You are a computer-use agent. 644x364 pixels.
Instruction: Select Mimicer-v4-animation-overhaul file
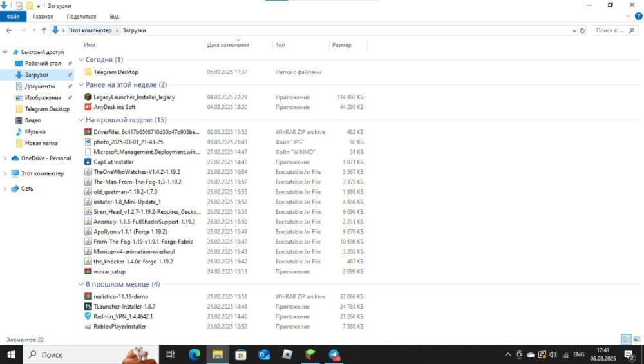coord(135,251)
